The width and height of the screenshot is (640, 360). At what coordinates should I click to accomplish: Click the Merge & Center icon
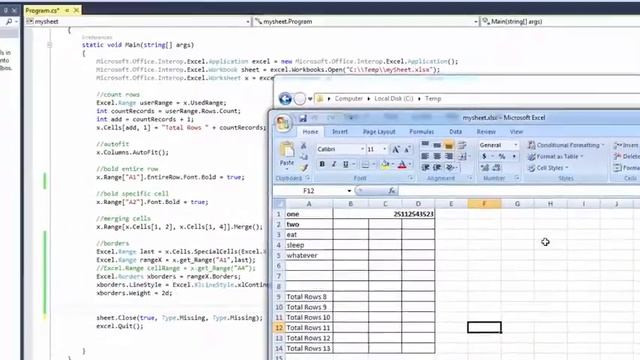[462, 156]
